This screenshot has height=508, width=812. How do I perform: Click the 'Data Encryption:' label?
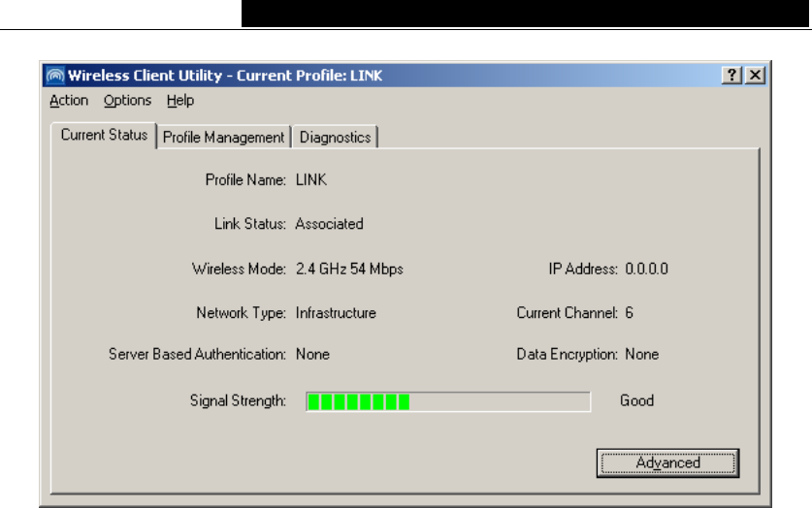[568, 355]
